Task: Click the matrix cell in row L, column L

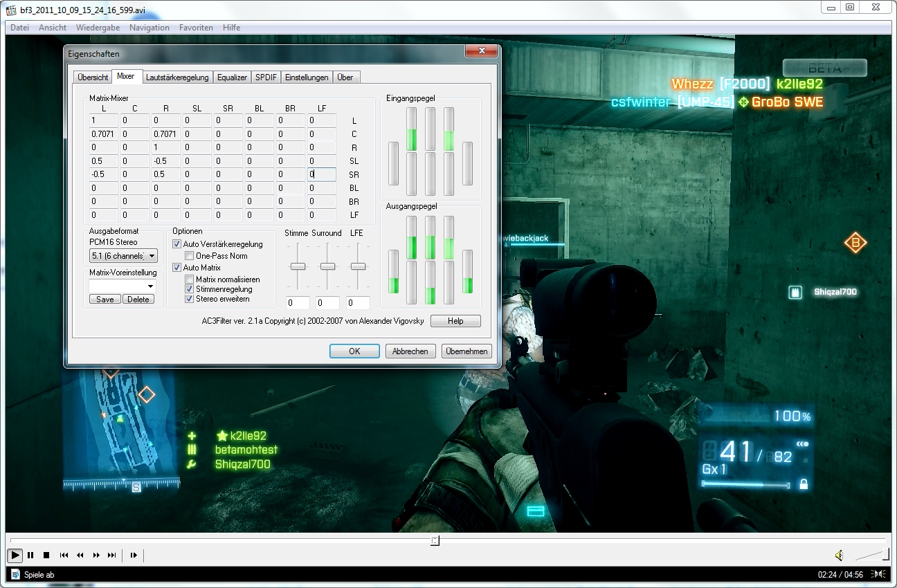Action: pyautogui.click(x=104, y=120)
